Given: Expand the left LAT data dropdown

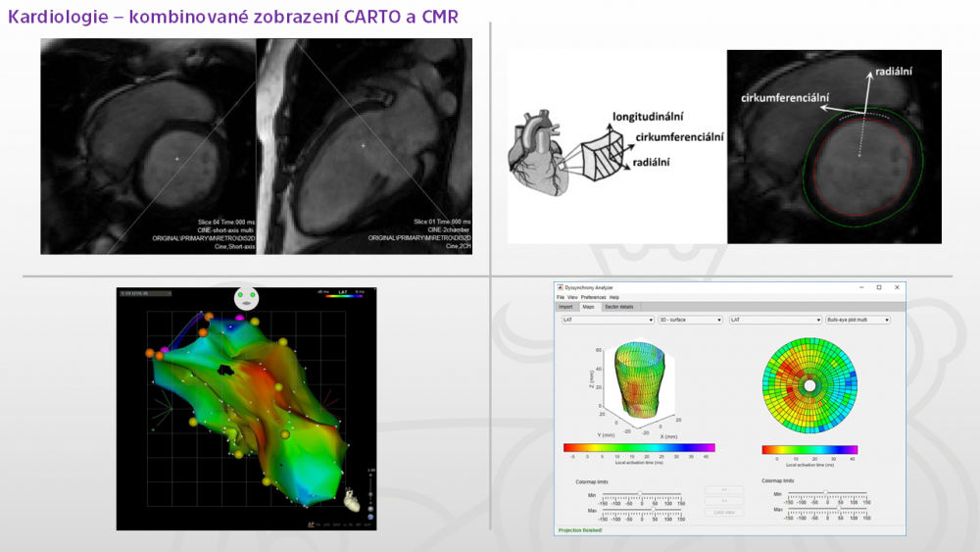Looking at the screenshot, I should [608, 320].
